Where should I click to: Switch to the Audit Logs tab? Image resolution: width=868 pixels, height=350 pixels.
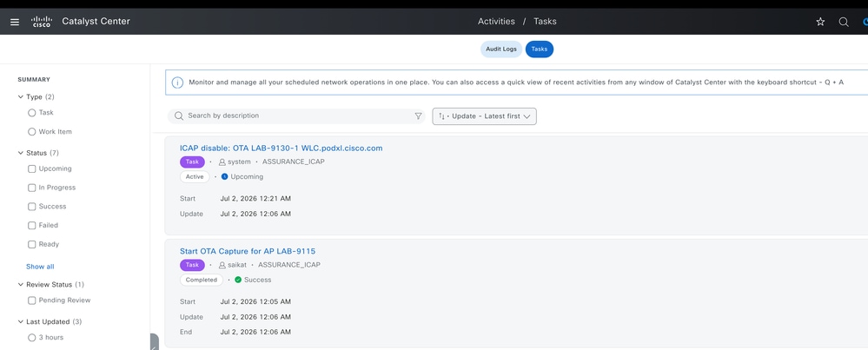pyautogui.click(x=501, y=50)
